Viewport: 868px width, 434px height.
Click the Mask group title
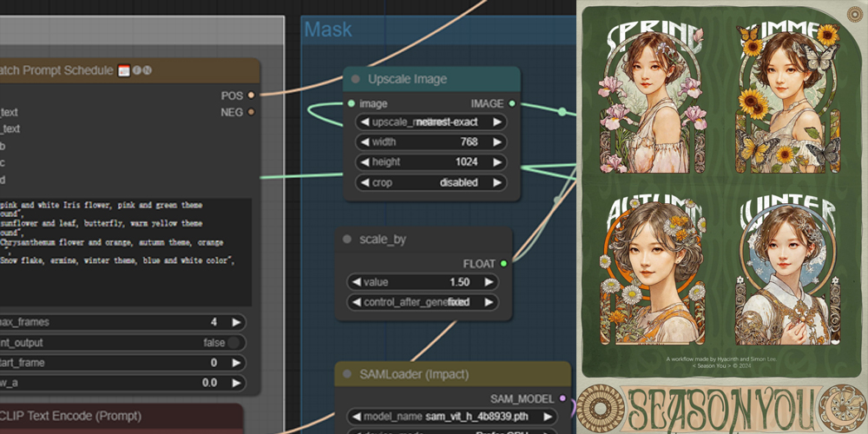tap(328, 30)
